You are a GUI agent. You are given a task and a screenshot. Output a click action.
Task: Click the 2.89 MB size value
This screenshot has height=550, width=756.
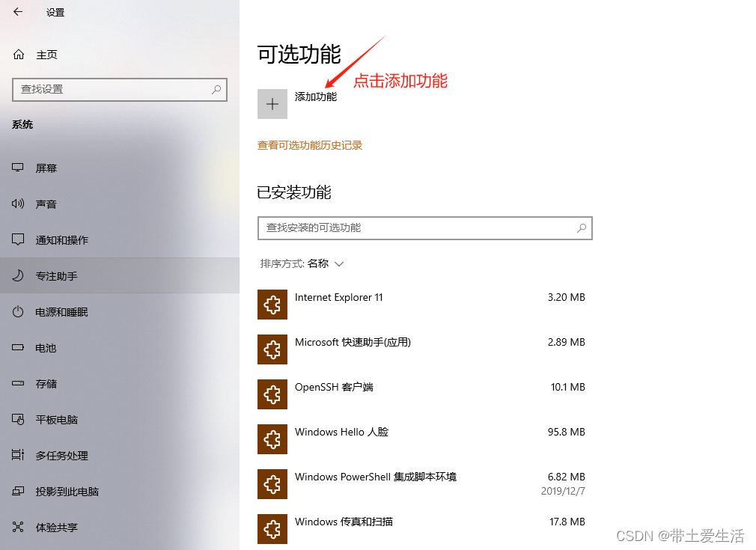[x=566, y=342]
